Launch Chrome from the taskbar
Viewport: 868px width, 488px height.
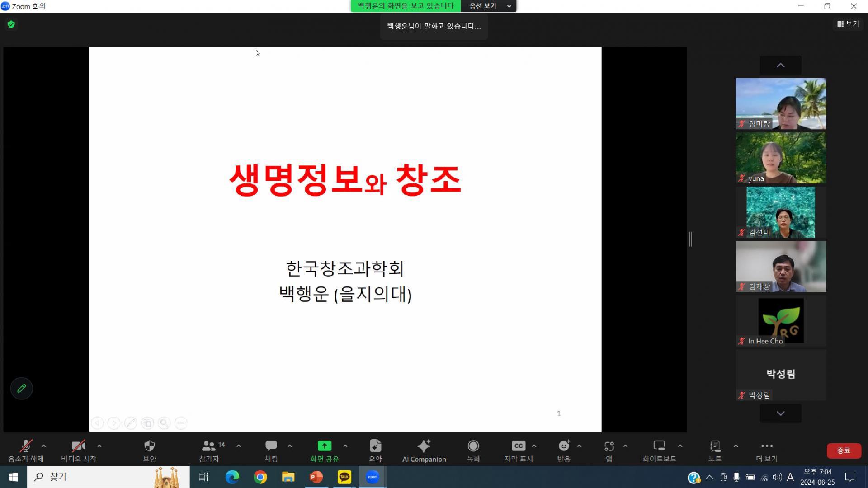tap(260, 477)
